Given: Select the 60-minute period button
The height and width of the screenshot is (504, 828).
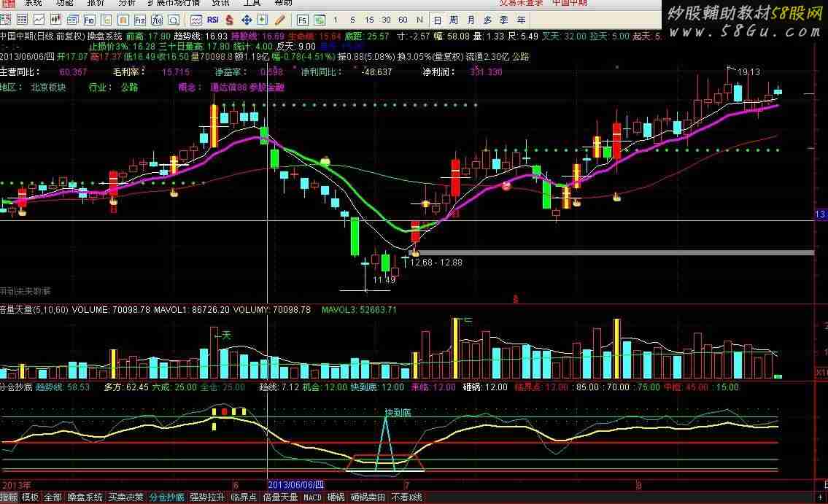Looking at the screenshot, I should pyautogui.click(x=403, y=20).
